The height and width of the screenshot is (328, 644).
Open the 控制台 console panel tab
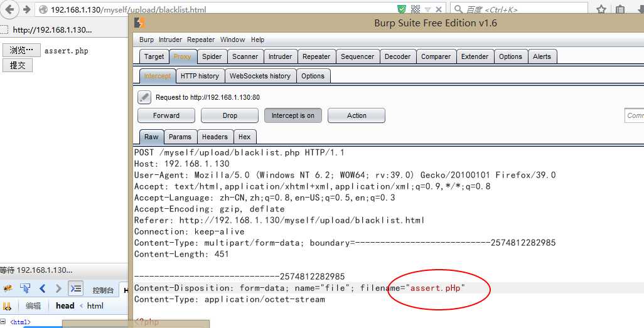pyautogui.click(x=103, y=290)
